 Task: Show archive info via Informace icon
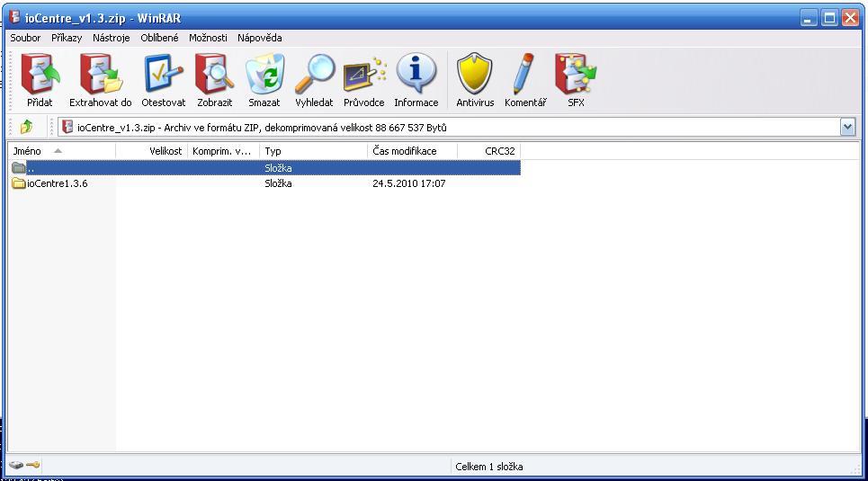pyautogui.click(x=416, y=79)
